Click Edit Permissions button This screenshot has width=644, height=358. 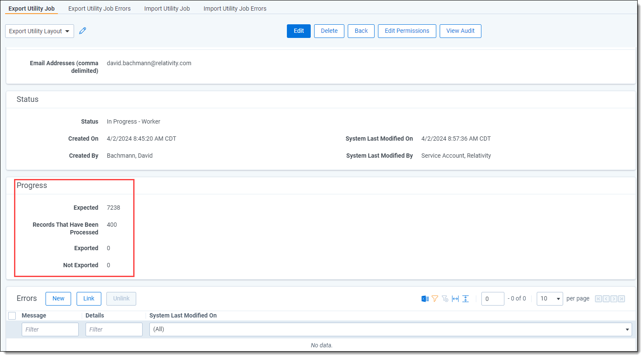click(406, 31)
